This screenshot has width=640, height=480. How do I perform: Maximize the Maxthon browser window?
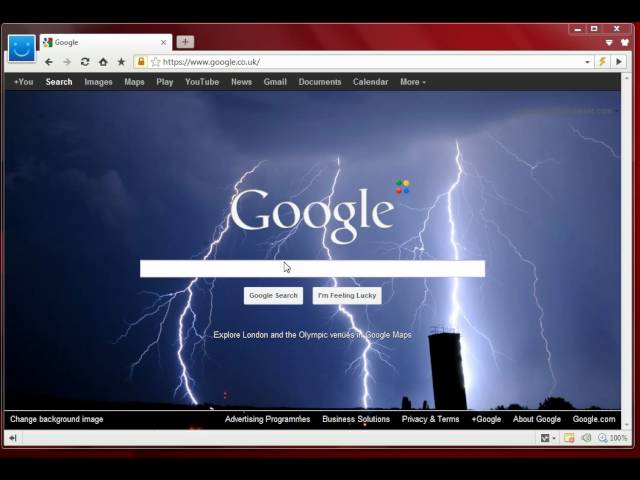(594, 29)
